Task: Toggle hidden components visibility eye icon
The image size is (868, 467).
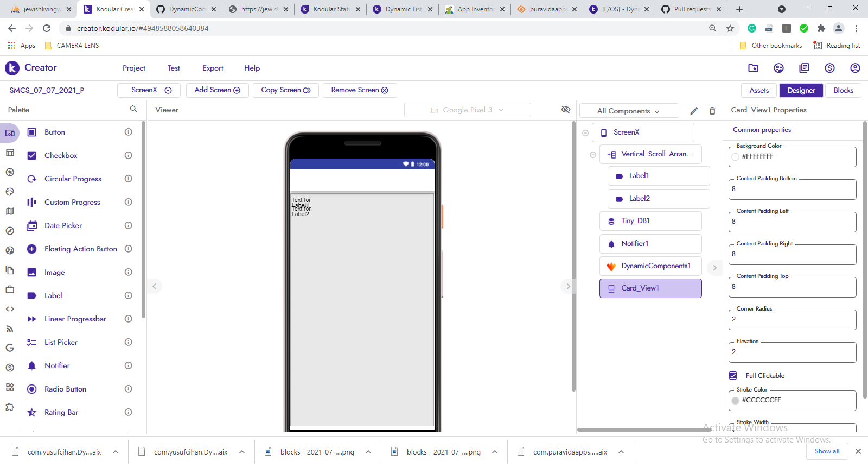Action: coord(566,110)
